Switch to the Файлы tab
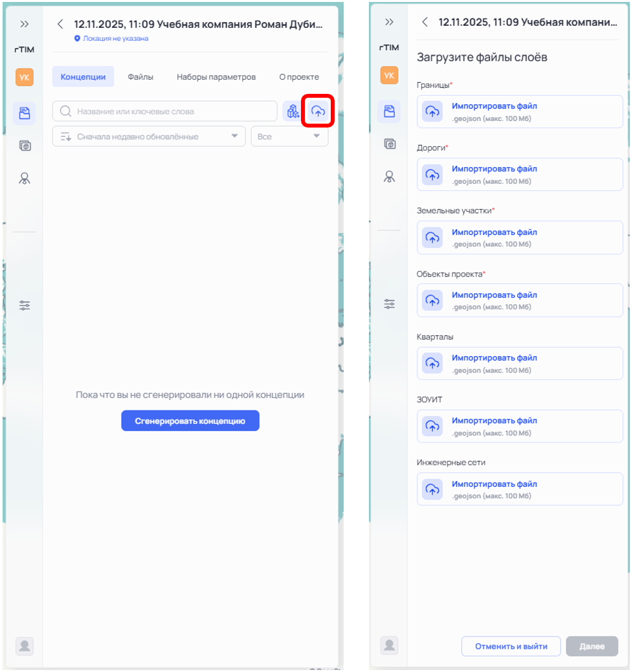 [x=140, y=76]
